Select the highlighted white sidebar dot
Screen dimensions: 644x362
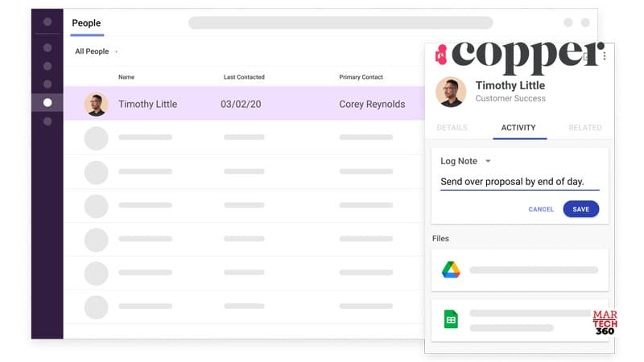click(47, 103)
